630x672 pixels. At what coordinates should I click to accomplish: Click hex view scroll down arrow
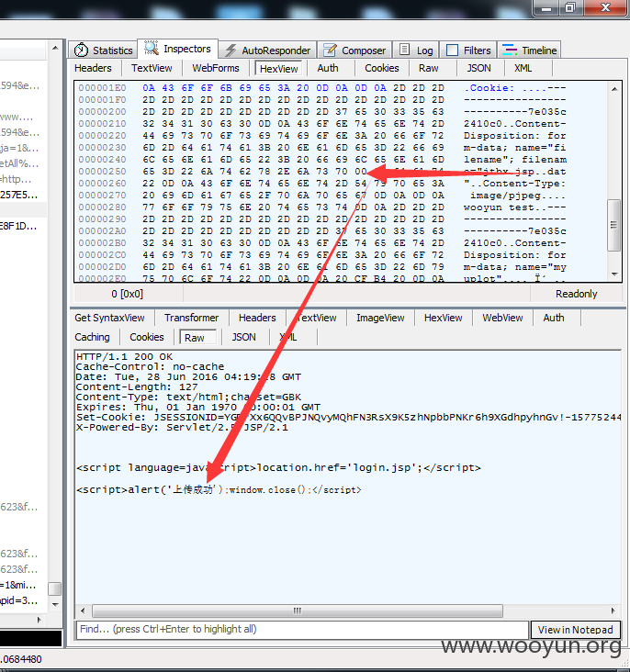pos(614,274)
